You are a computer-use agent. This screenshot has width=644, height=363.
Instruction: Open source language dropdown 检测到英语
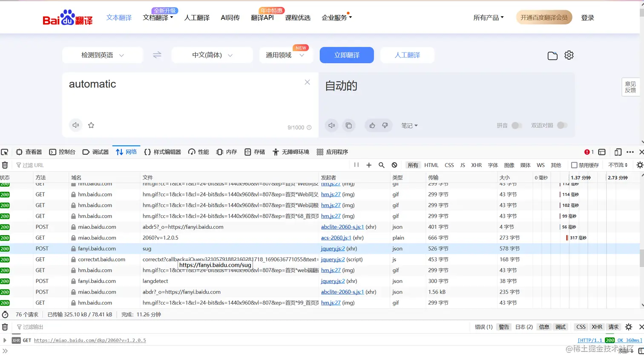[x=103, y=55]
